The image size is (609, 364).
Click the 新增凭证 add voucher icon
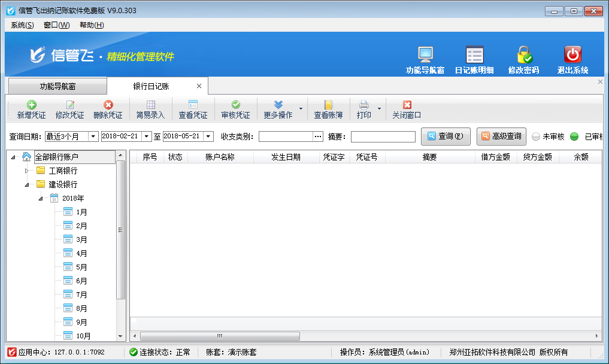coord(31,105)
